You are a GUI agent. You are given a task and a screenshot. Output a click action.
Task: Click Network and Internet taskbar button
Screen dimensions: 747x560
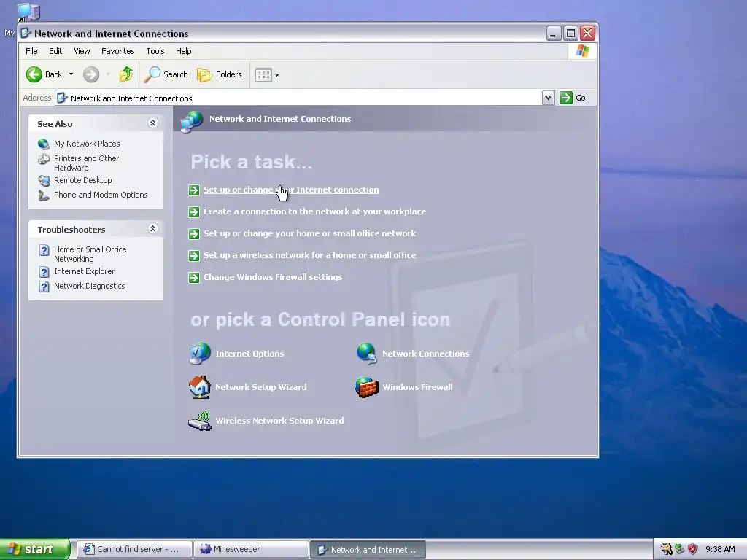pos(368,549)
